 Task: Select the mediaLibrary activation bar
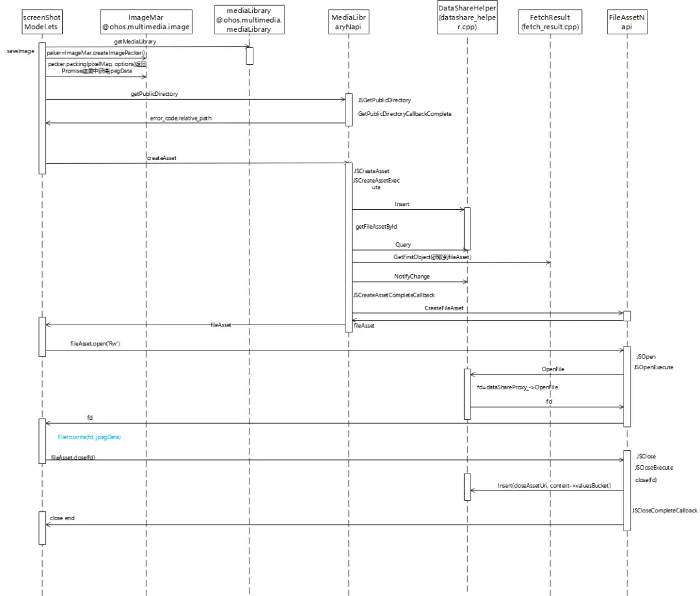point(250,56)
